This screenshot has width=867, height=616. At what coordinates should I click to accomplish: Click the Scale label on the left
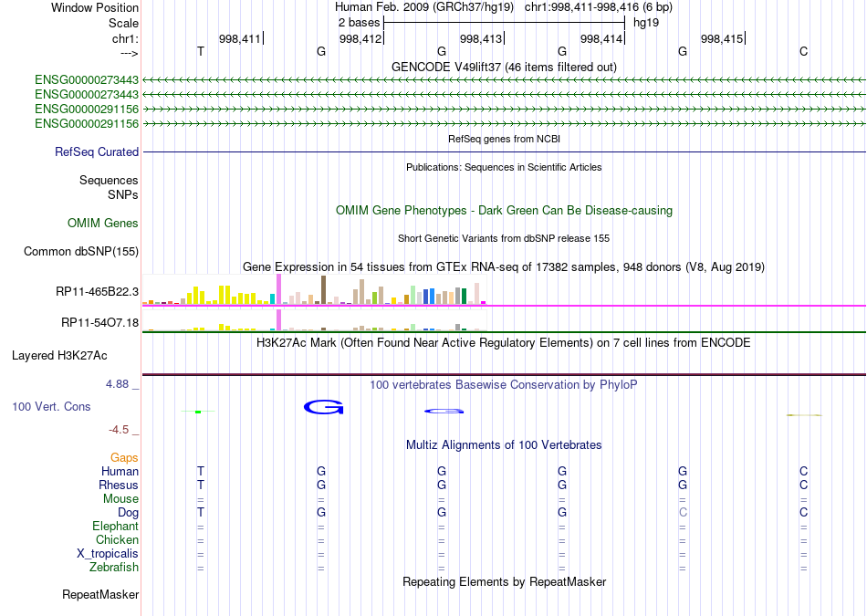click(123, 23)
